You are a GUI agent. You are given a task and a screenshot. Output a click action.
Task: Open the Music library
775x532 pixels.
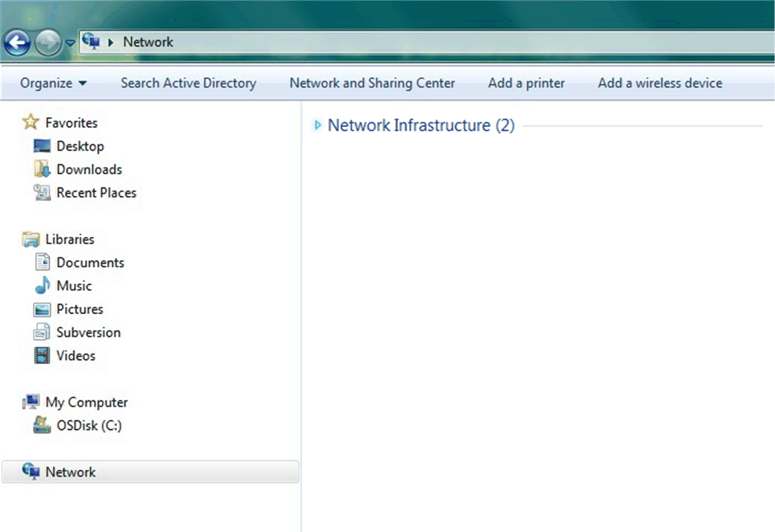tap(74, 286)
